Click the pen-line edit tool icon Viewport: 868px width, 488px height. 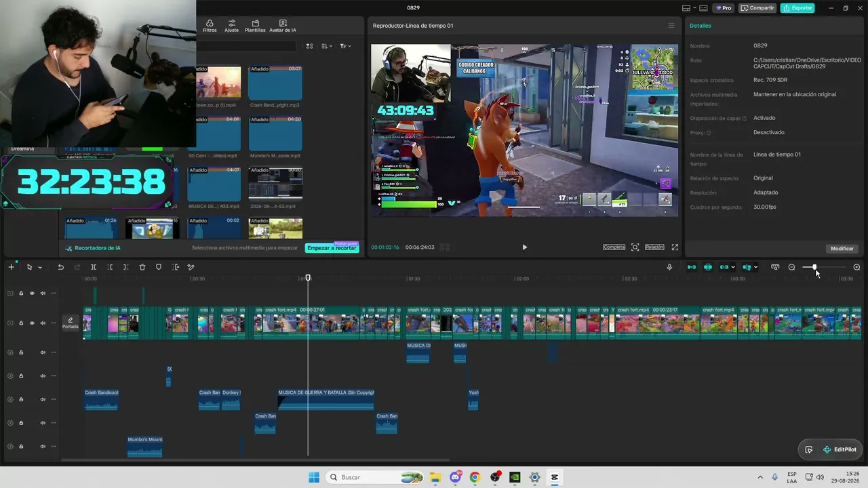(x=191, y=267)
